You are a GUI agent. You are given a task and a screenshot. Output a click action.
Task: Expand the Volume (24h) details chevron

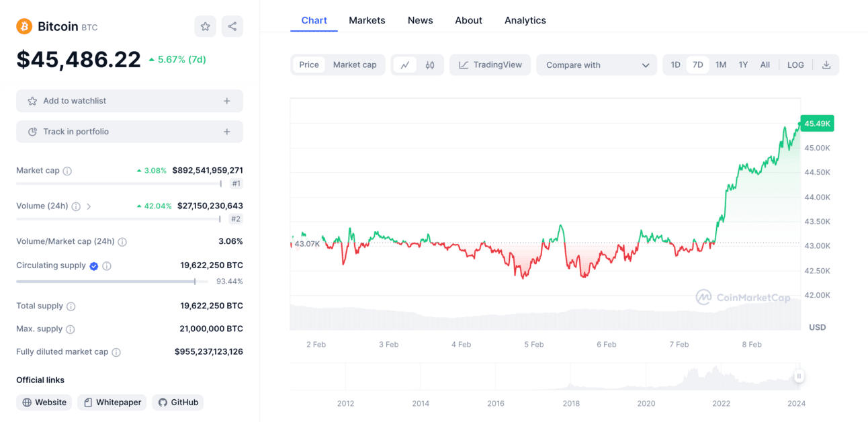(x=89, y=206)
